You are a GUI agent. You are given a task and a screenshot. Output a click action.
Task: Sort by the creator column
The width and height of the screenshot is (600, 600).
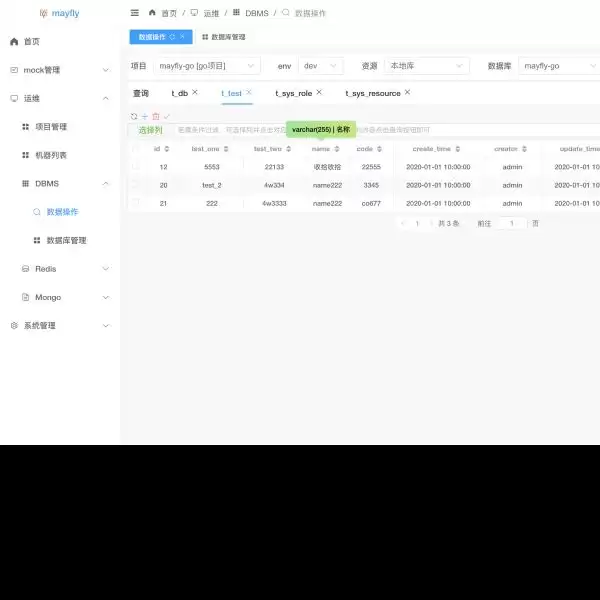[524, 149]
